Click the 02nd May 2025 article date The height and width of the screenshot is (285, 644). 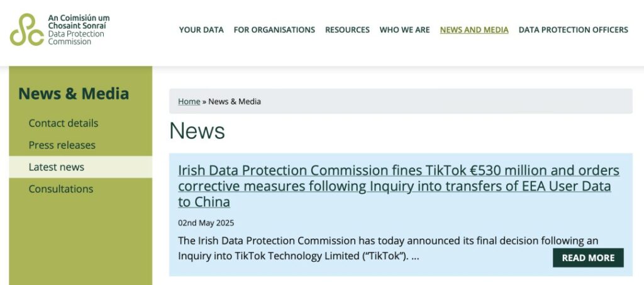tap(206, 223)
